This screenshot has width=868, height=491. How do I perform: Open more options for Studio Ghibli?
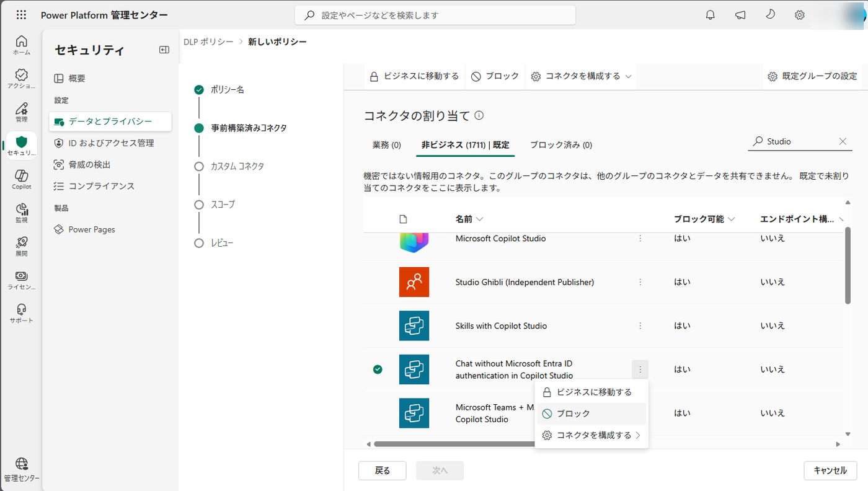pos(640,282)
